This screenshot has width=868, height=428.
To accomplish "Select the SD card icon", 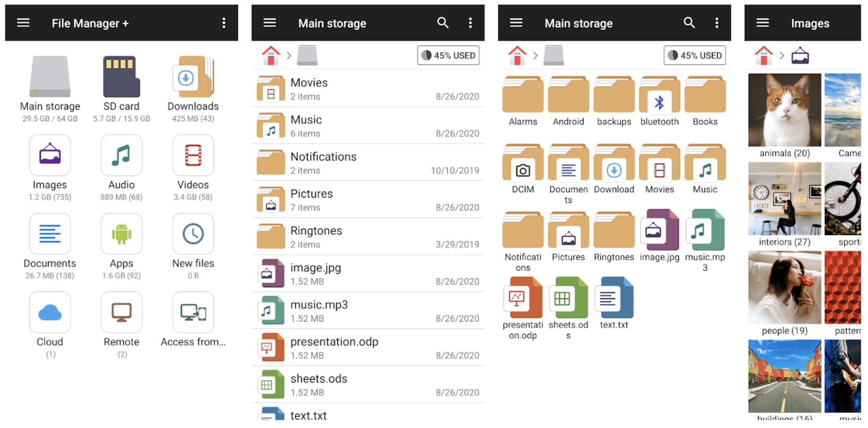I will (x=121, y=76).
